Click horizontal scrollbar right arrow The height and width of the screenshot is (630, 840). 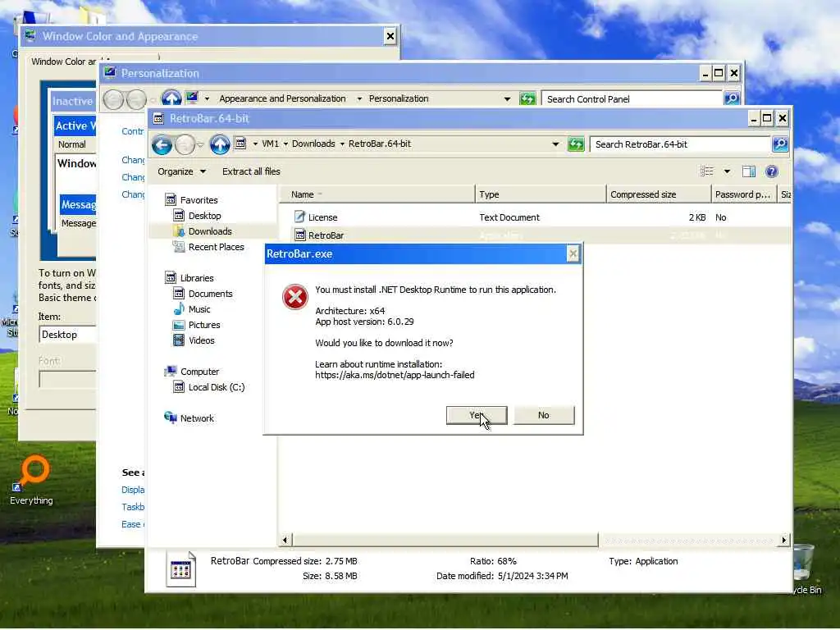(784, 540)
